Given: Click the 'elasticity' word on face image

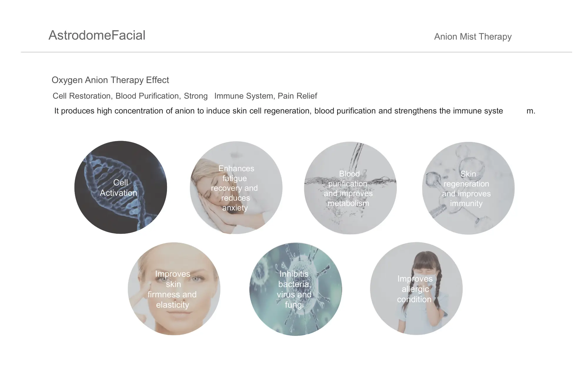Looking at the screenshot, I should click(173, 305).
